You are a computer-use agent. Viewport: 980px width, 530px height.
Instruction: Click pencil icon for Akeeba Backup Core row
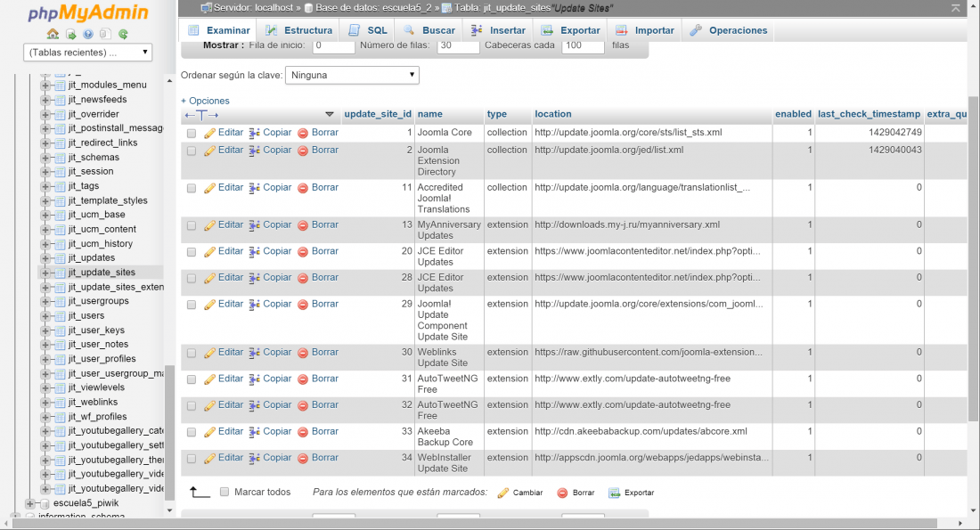pyautogui.click(x=210, y=432)
